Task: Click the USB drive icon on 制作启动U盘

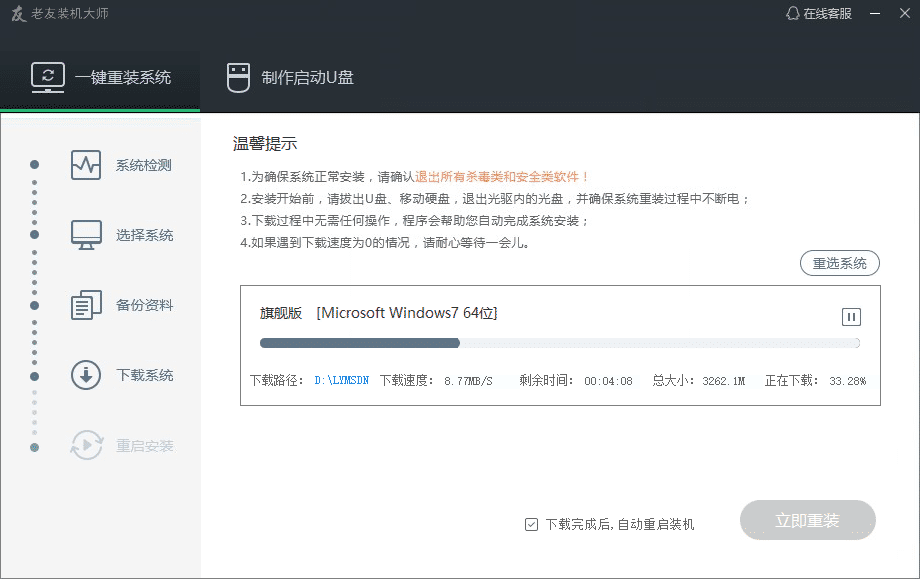Action: [237, 77]
